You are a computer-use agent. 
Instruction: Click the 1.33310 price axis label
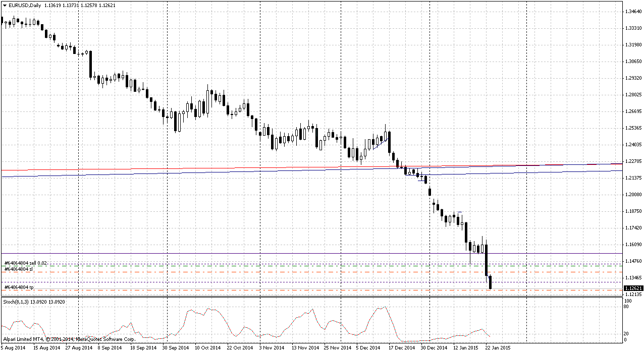pyautogui.click(x=633, y=28)
